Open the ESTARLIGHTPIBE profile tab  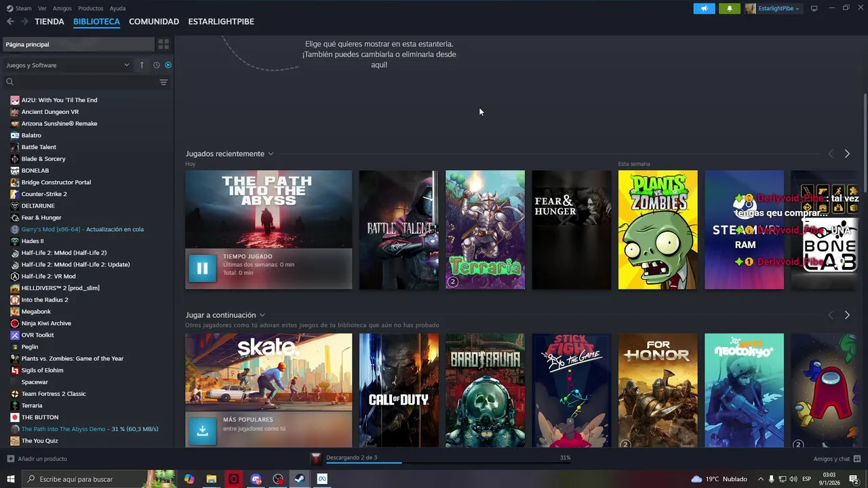221,22
